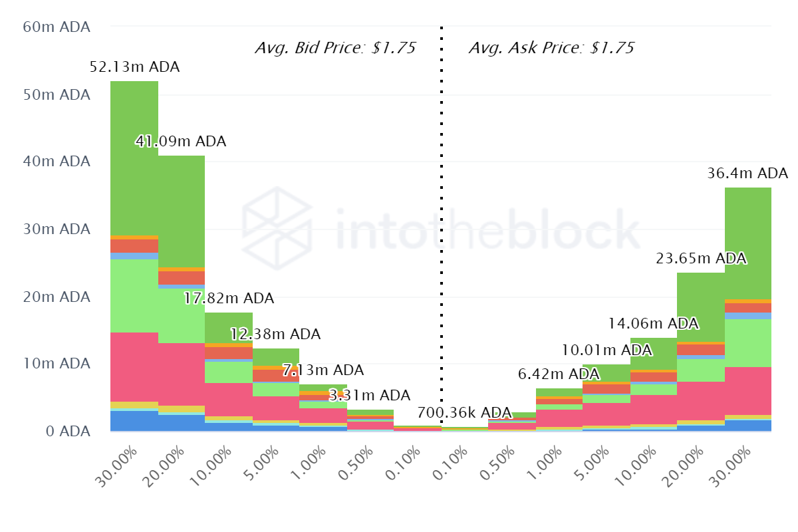Click the light green segment of the 30% ask bar
Image resolution: width=798 pixels, height=532 pixels.
[x=748, y=343]
